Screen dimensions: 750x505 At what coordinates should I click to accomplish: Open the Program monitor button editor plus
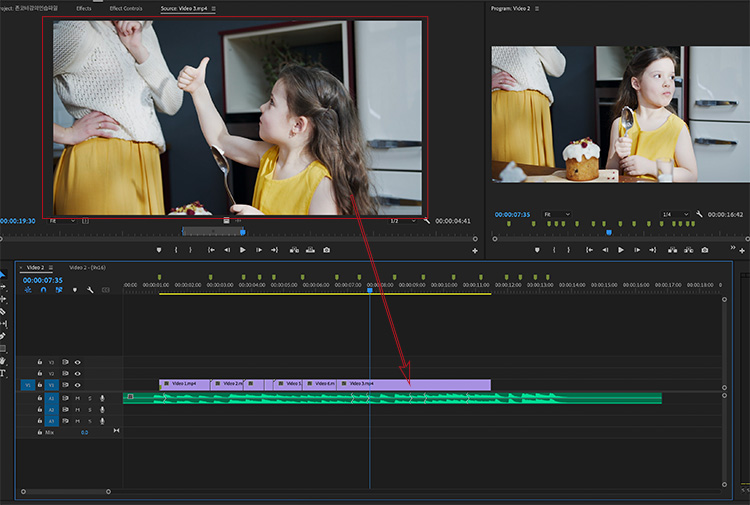click(x=742, y=251)
